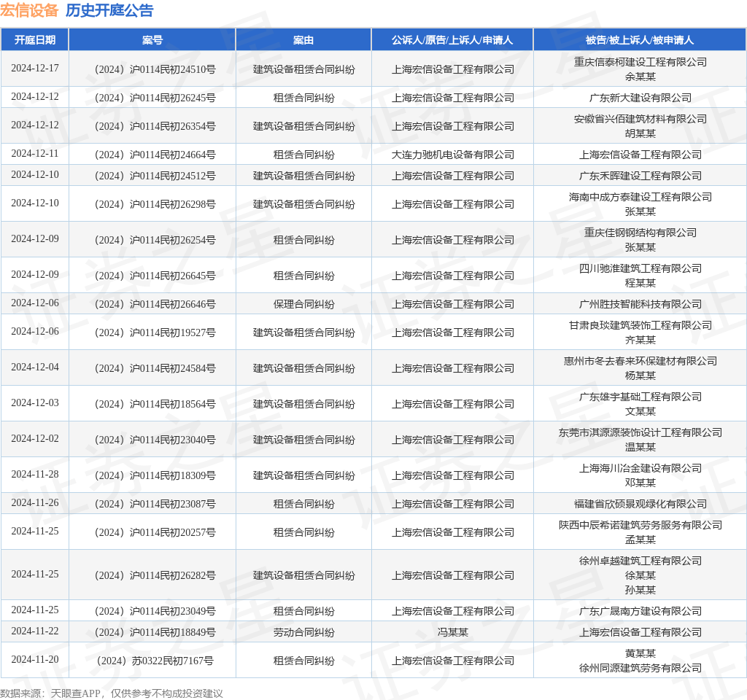Click defendant 广州胜技智能科技有限公司
Screen dimensions: 747x700
tap(640, 304)
